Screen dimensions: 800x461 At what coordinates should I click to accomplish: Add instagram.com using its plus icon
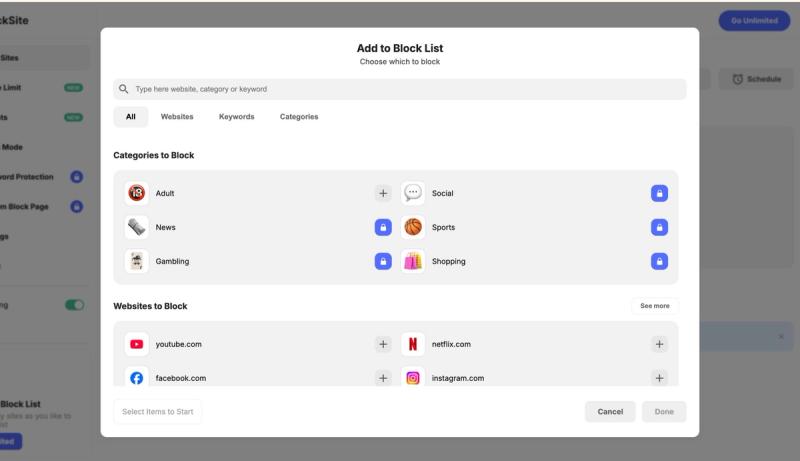click(x=659, y=378)
